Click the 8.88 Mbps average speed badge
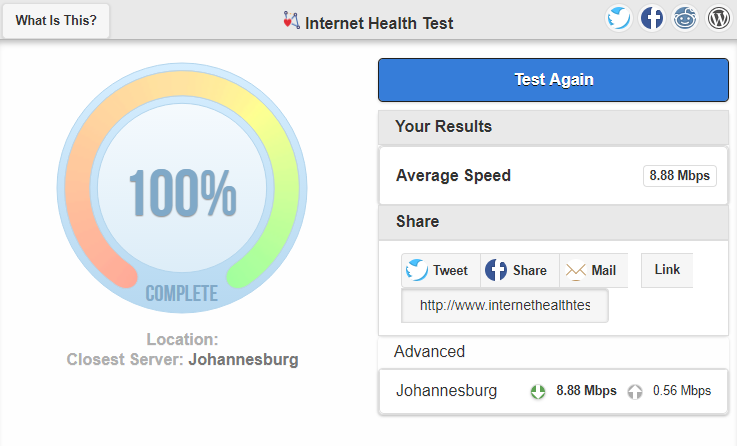Image resolution: width=737 pixels, height=446 pixels. pos(680,176)
